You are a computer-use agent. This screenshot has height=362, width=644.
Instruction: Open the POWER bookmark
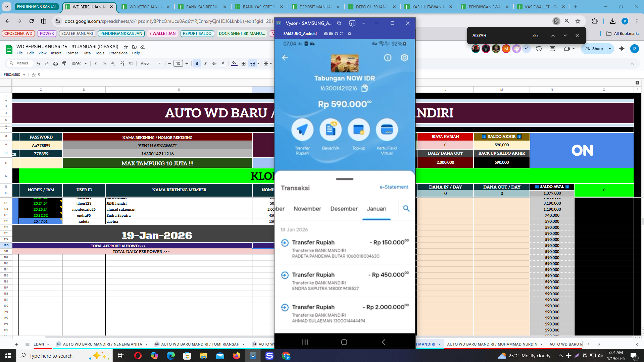(47, 34)
